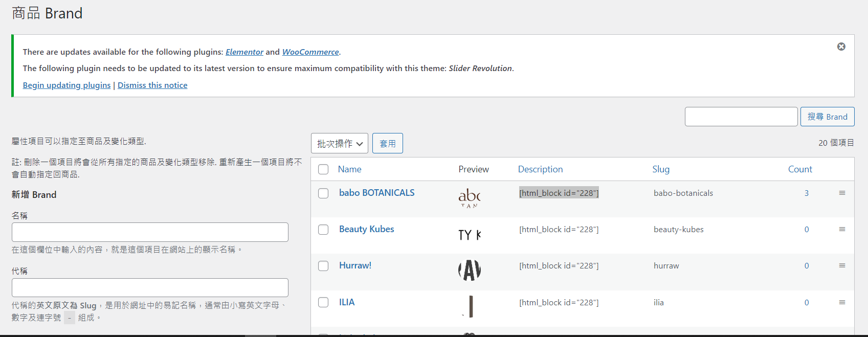The height and width of the screenshot is (337, 868).
Task: Toggle the select-all checkbox in table header
Action: click(323, 169)
